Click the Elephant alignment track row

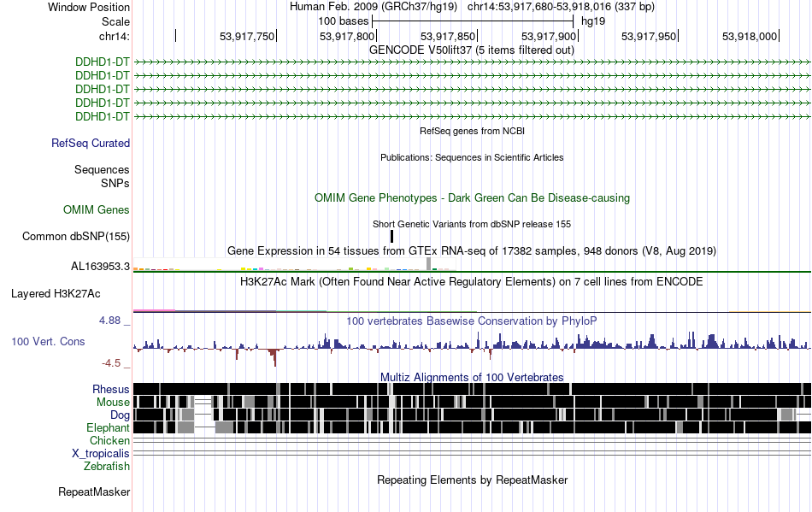point(472,427)
